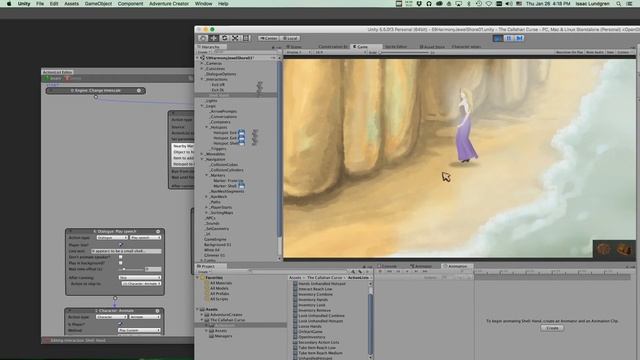This screenshot has width=640, height=360.
Task: Expand the _Cameras hierarchy item
Action: (x=202, y=63)
